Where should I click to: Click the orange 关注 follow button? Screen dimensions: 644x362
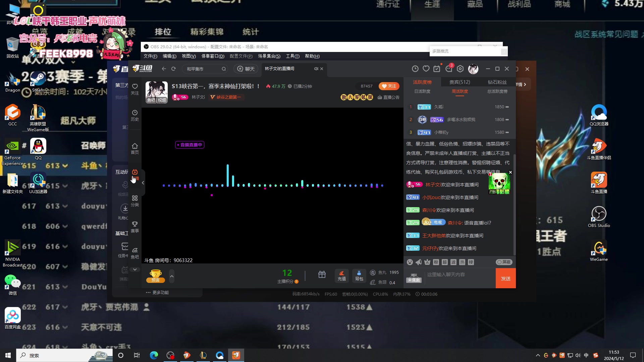[x=389, y=86]
